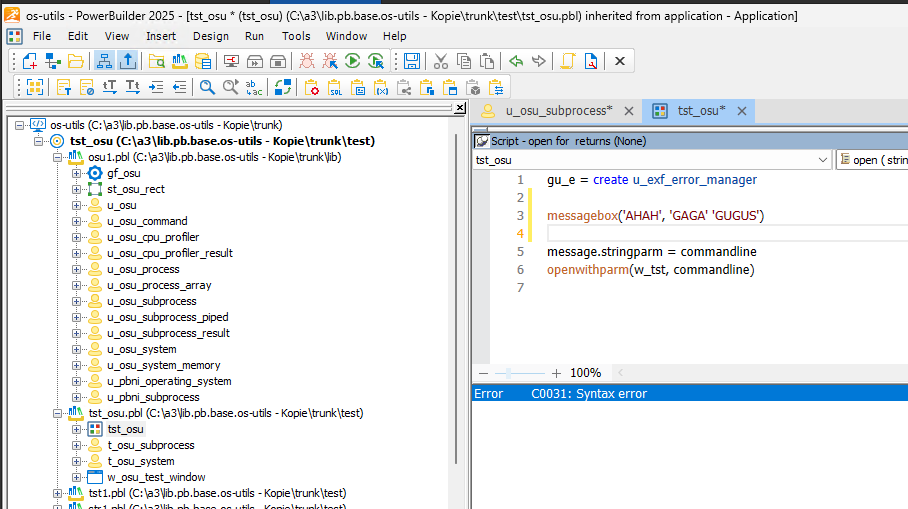Click the Save floppy disk icon
The height and width of the screenshot is (509, 908).
412,61
